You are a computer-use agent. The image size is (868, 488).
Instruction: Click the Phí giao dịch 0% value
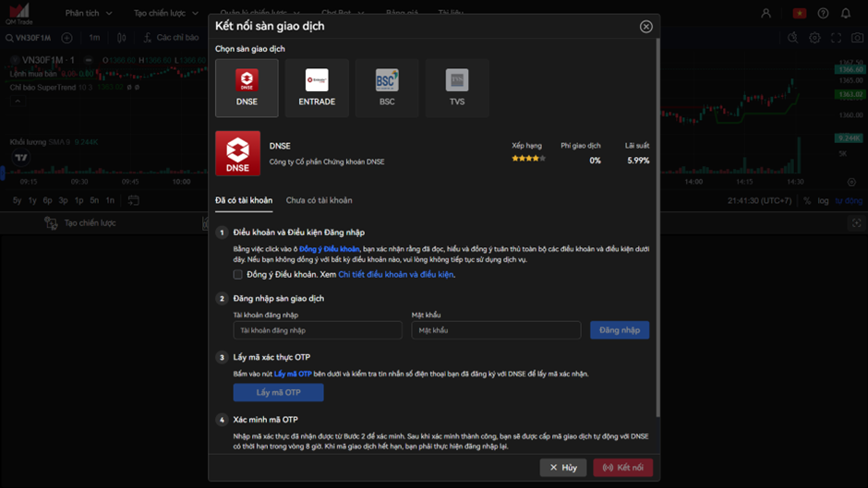[x=595, y=161]
